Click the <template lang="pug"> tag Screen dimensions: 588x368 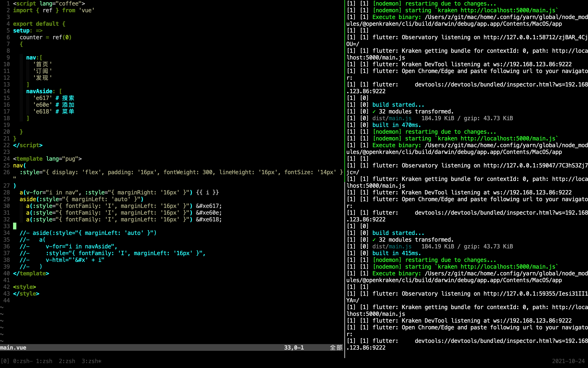(x=47, y=159)
